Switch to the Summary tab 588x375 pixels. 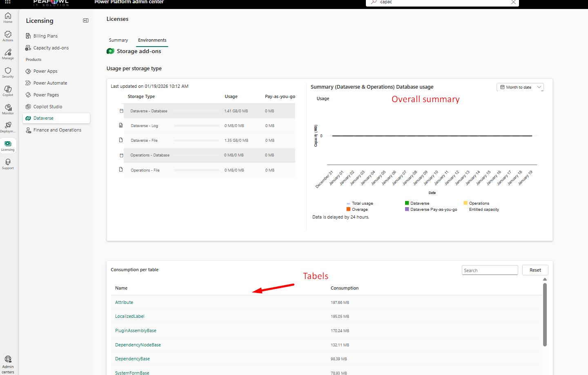pyautogui.click(x=118, y=40)
